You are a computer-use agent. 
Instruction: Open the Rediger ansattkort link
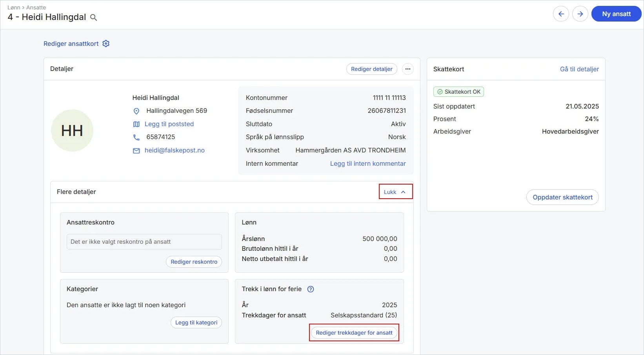pos(71,43)
